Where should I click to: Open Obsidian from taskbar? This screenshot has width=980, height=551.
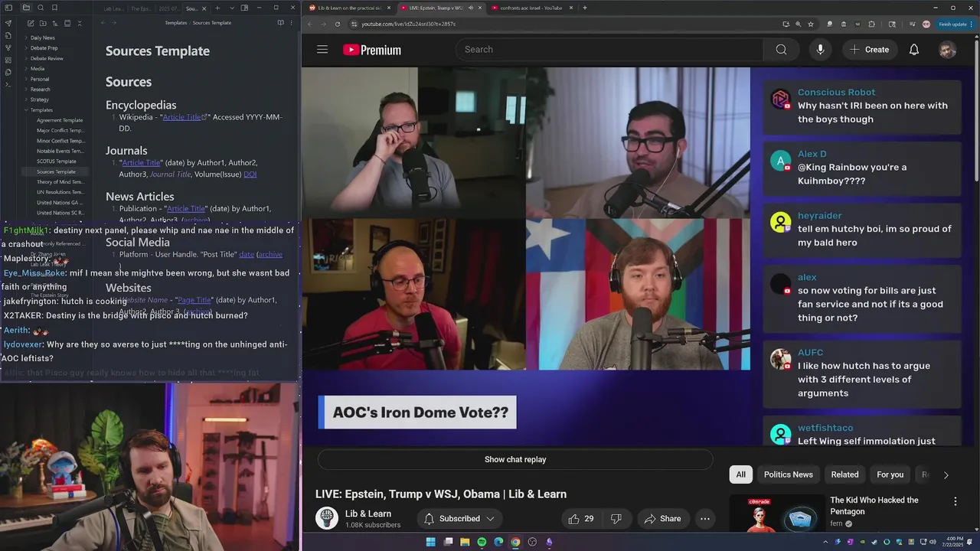[x=549, y=542]
